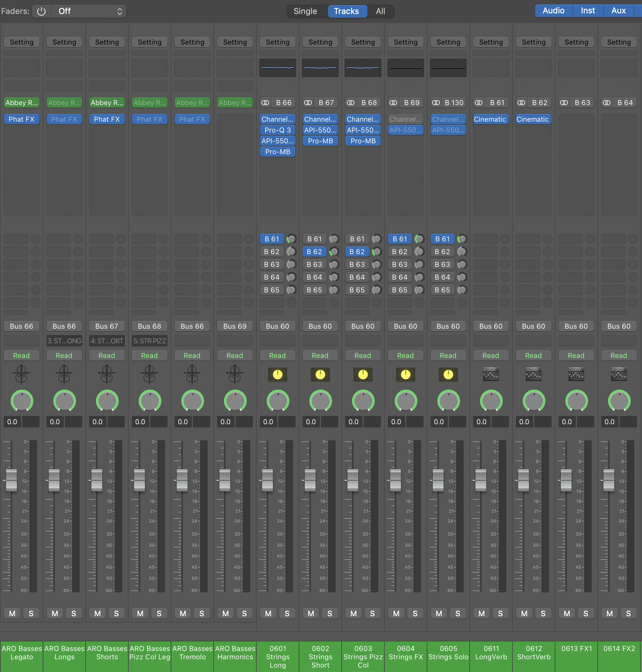
Task: Open the Faders Off dropdown menu
Action: (x=89, y=11)
